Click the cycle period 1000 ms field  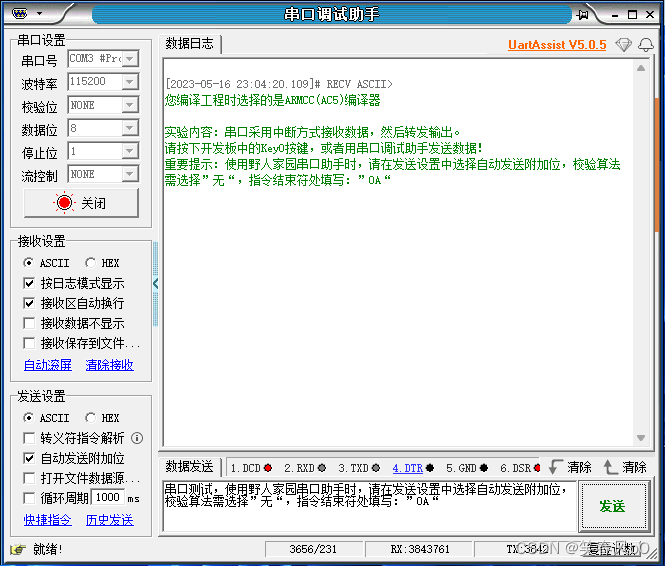[108, 497]
